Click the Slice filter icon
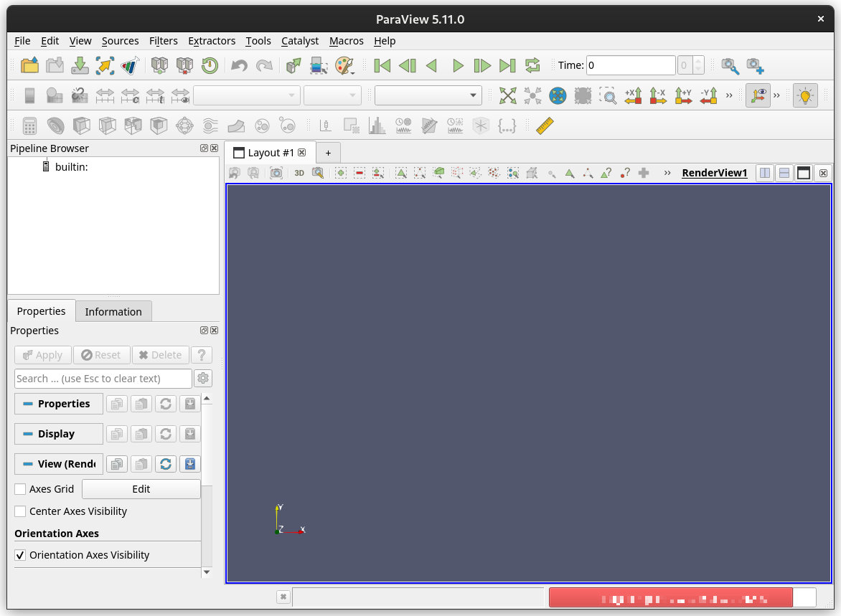The height and width of the screenshot is (616, 841). pos(107,126)
